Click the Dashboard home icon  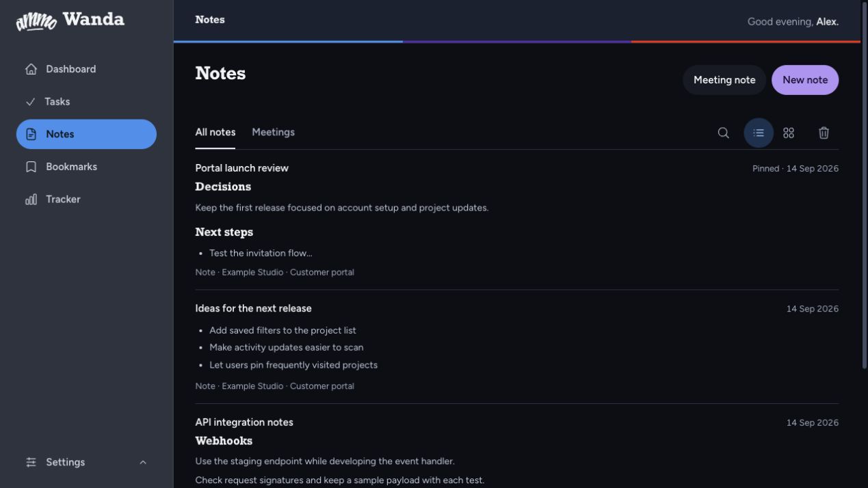31,69
